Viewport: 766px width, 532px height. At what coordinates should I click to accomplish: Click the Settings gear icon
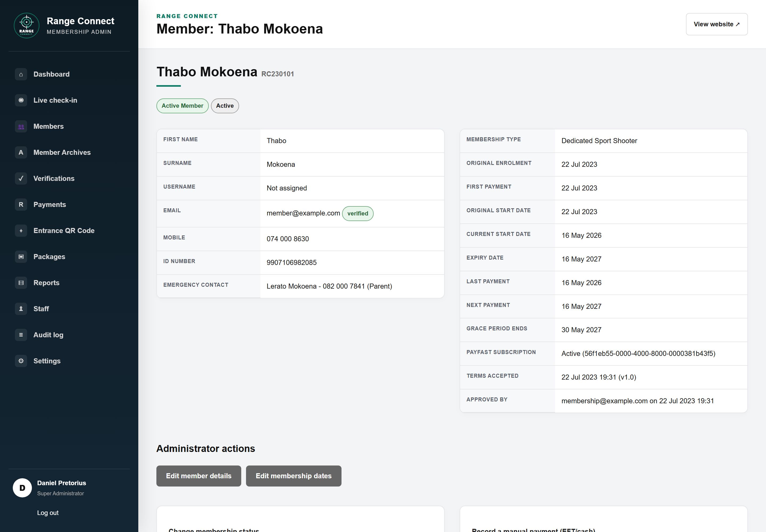[x=21, y=361]
